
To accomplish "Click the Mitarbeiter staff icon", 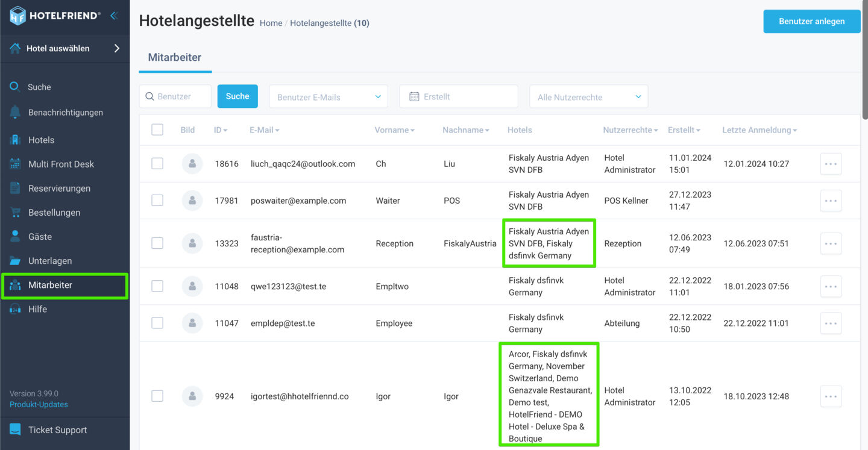I will [x=15, y=285].
